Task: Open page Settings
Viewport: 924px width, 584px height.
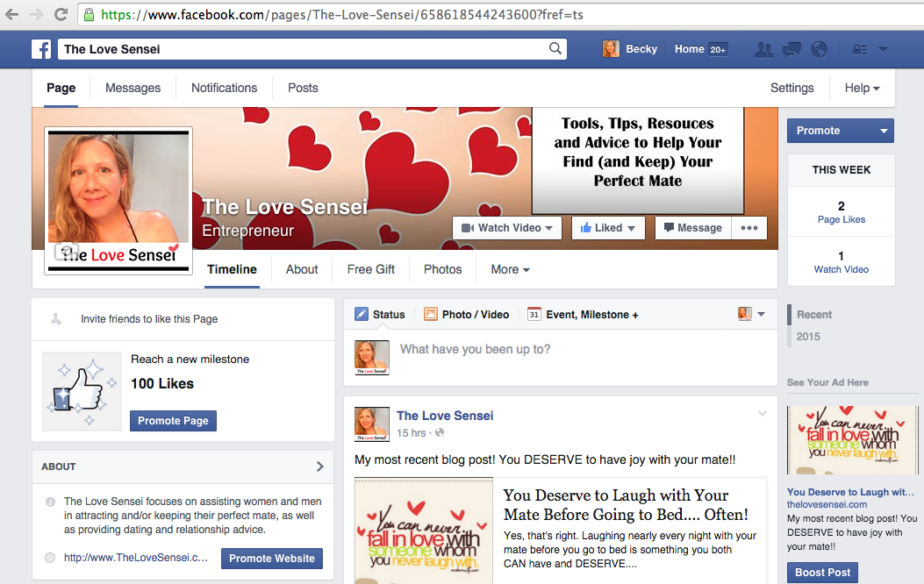Action: (792, 88)
